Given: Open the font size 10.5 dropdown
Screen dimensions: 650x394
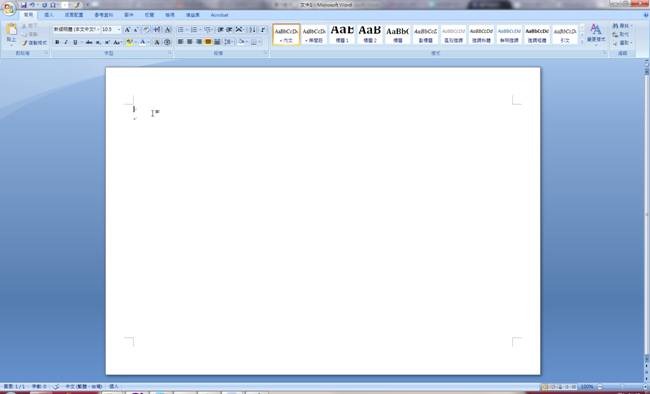Looking at the screenshot, I should click(x=119, y=29).
